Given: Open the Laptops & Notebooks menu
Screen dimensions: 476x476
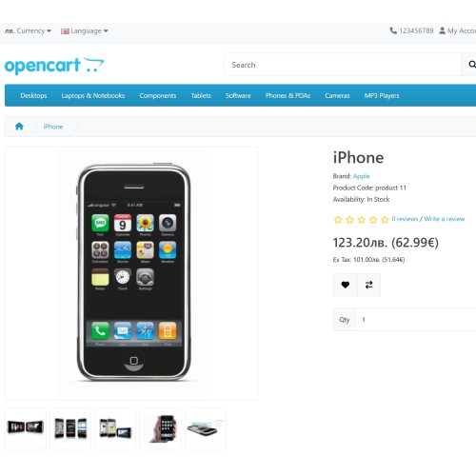Looking at the screenshot, I should point(93,95).
